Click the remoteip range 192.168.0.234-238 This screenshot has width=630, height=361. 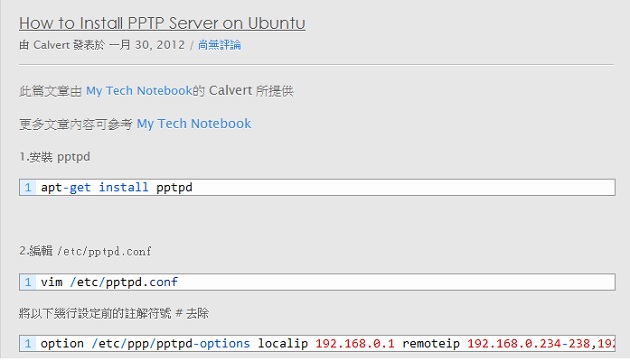[x=529, y=343]
